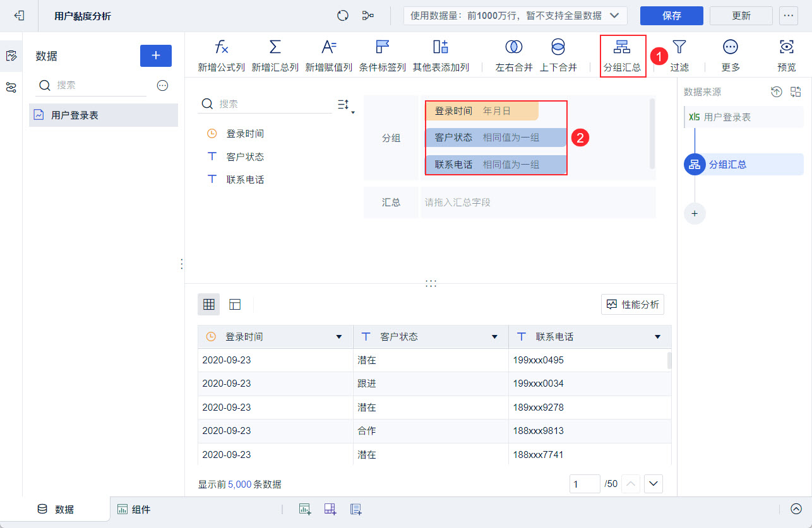Click the 汇总 drop area placeholder
The height and width of the screenshot is (528, 812).
coord(537,202)
